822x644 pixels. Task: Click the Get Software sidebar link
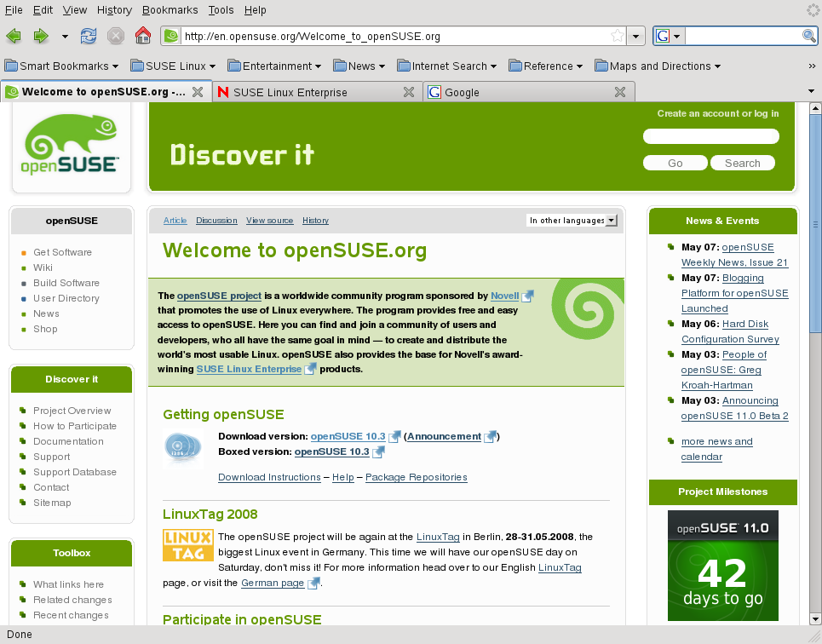coord(62,252)
